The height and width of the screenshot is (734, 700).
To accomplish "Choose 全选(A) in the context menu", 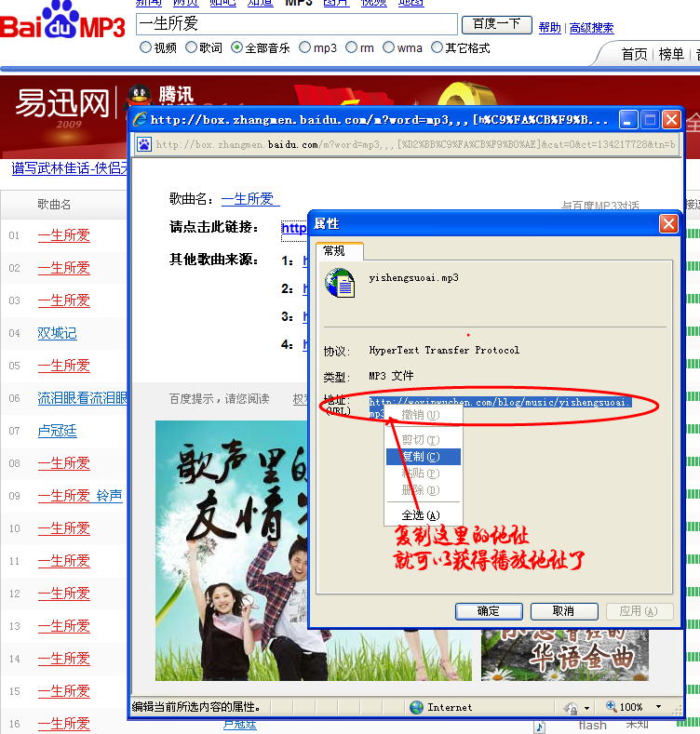I will point(424,515).
